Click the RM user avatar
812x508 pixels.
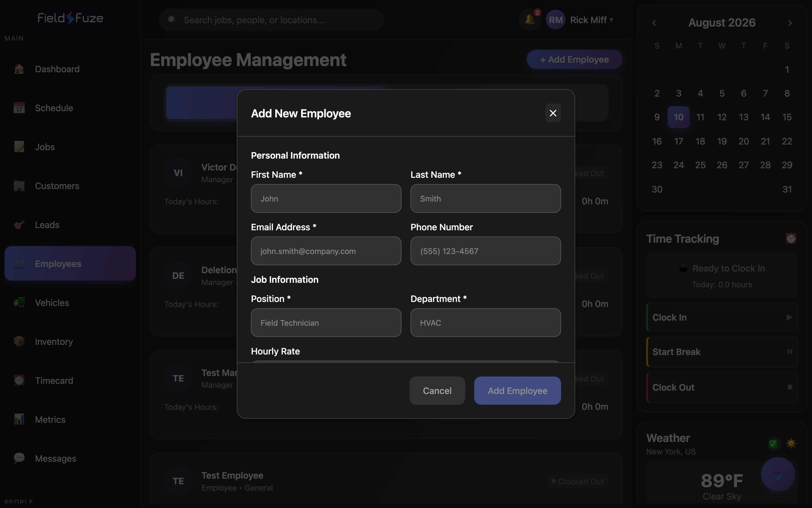[x=556, y=20]
